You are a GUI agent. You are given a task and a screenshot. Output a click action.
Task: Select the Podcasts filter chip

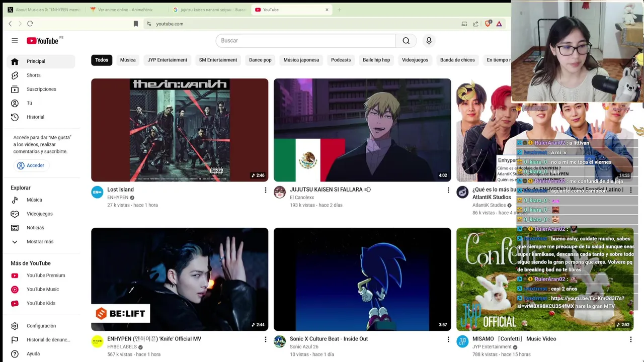tap(341, 60)
